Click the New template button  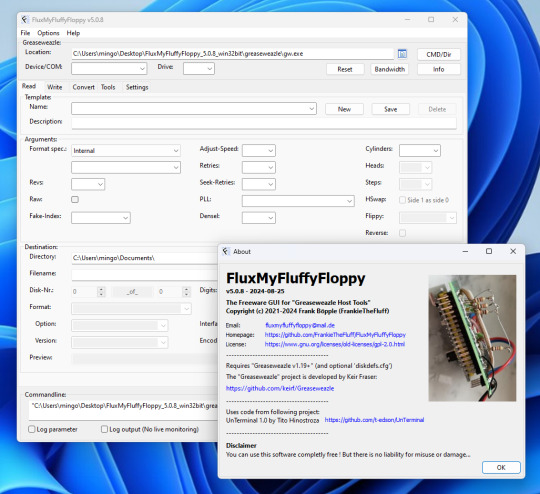[x=344, y=109]
